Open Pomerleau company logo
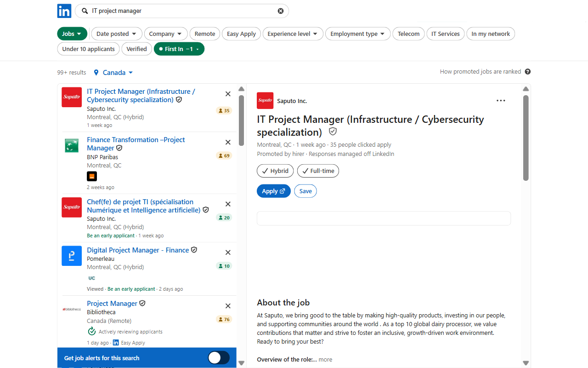 (x=72, y=256)
